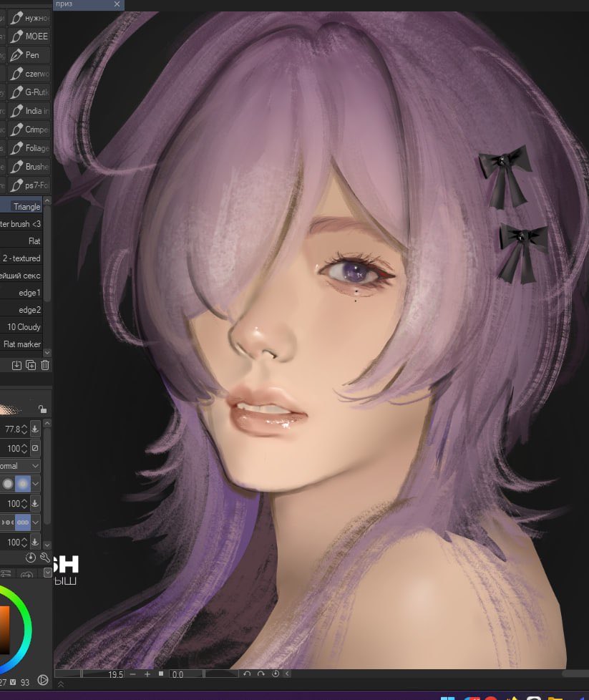The width and height of the screenshot is (589, 700).
Task: Select the edge1 brush
Action: pos(21,293)
